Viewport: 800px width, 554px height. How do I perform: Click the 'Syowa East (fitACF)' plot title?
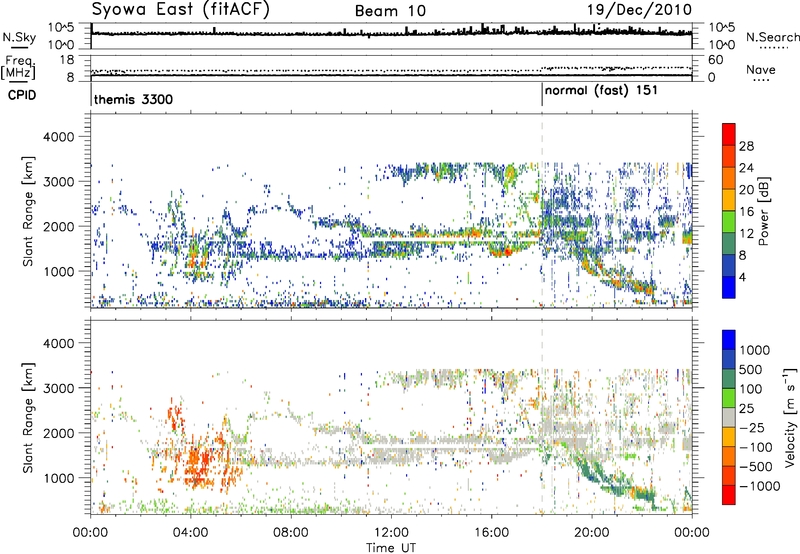[x=181, y=10]
